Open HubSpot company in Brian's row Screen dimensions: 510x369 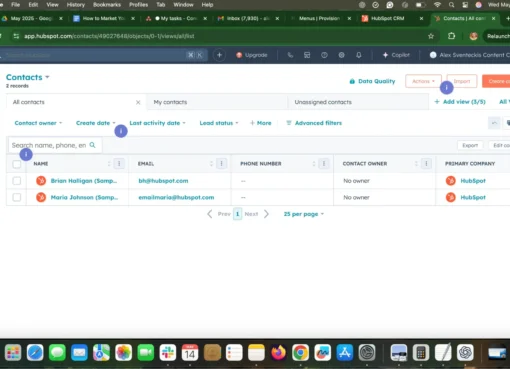click(473, 181)
